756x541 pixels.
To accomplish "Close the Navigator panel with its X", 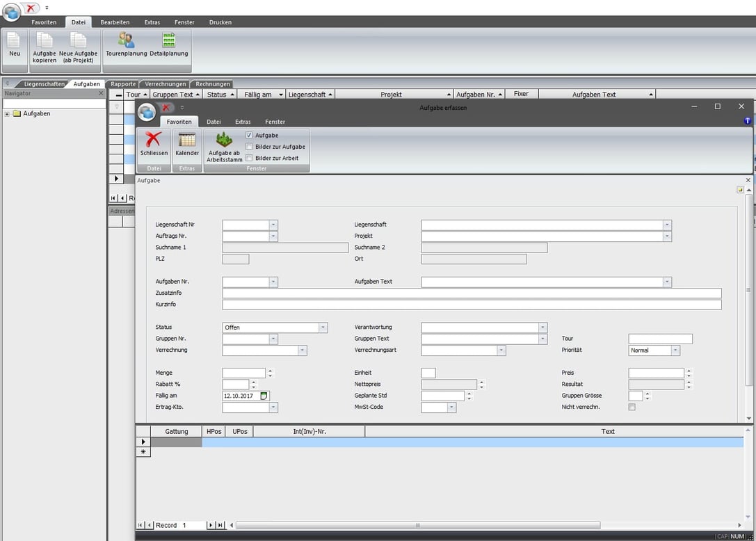I will tap(101, 93).
